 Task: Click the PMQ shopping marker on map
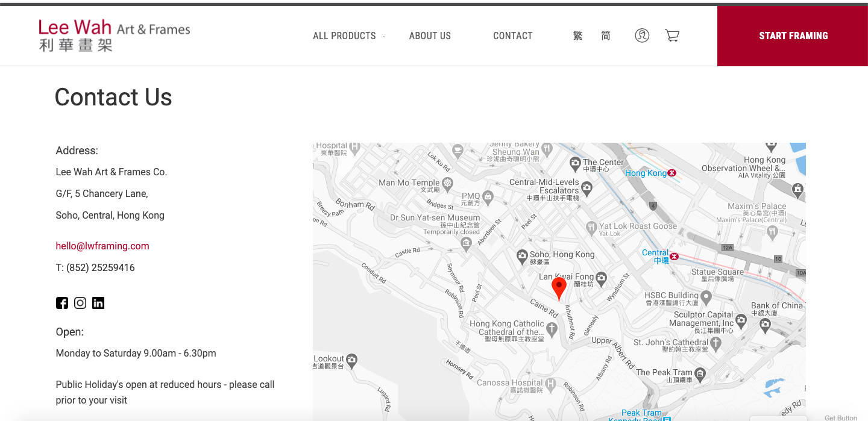(x=488, y=196)
